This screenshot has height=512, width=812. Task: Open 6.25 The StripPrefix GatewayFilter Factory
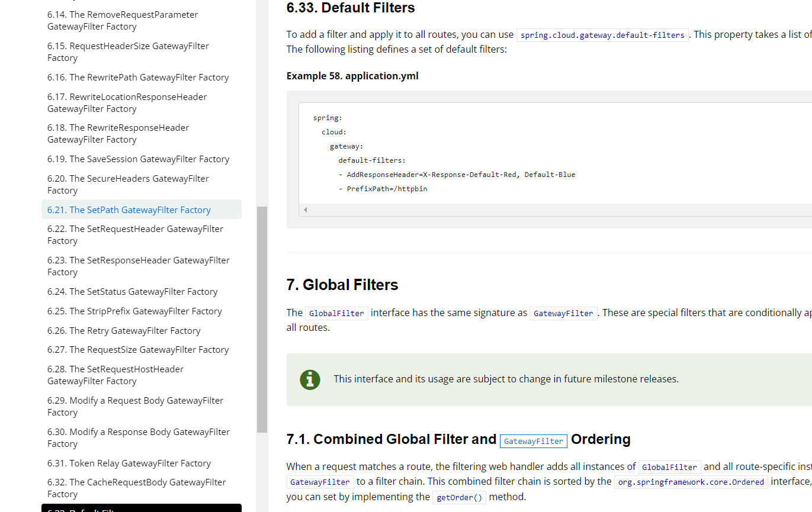click(134, 311)
